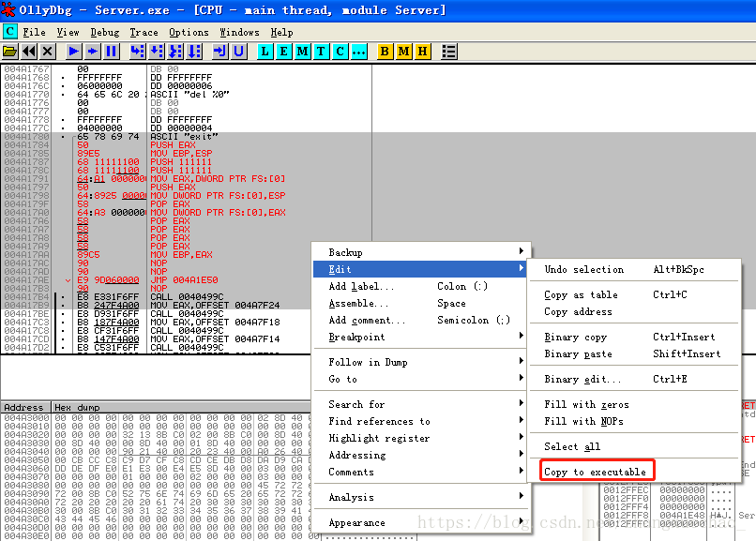756x541 pixels.
Task: Select the highlighted Edit menu entry
Action: click(x=419, y=269)
